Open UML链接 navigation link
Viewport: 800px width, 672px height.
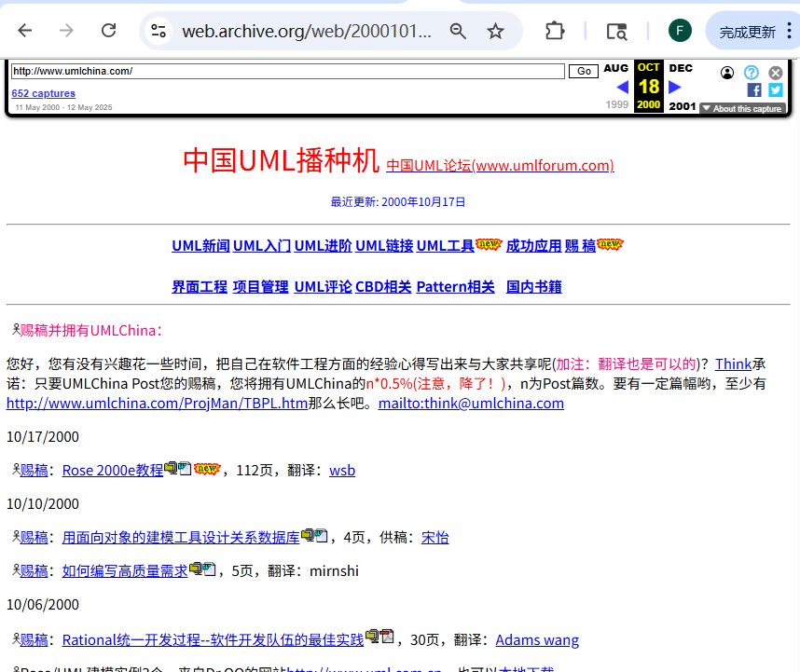pos(384,246)
